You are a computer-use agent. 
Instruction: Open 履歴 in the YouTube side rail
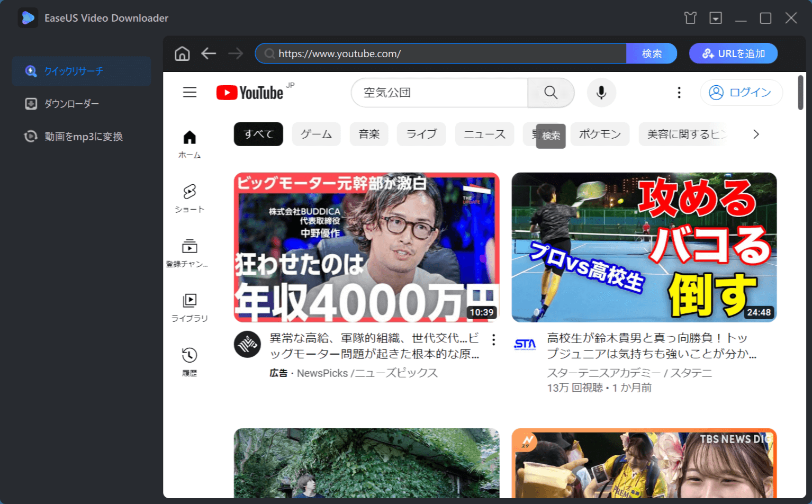point(190,362)
